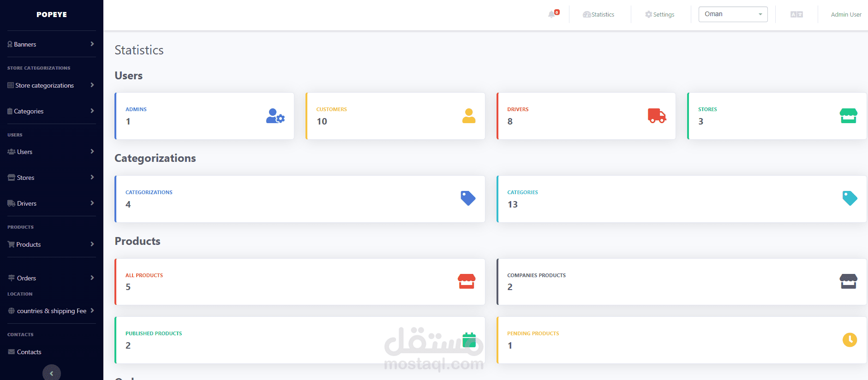Click the Published Products calendar icon
This screenshot has height=380, width=868.
pyautogui.click(x=469, y=340)
